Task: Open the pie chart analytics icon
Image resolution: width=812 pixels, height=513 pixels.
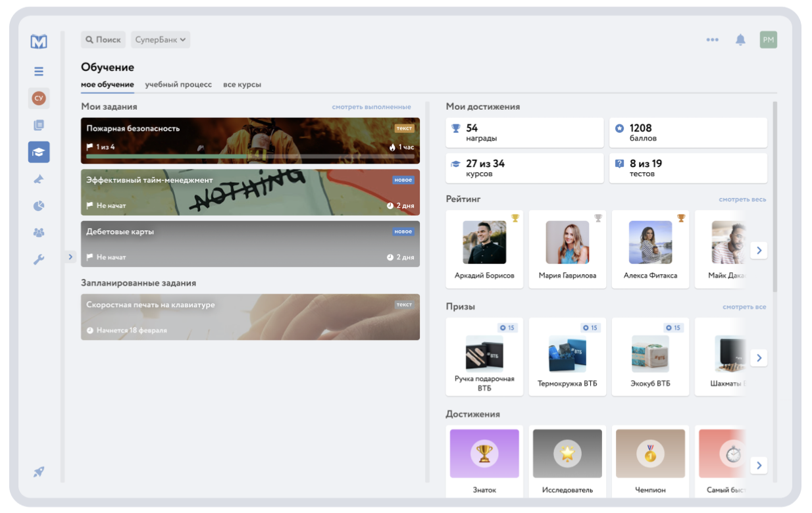Action: pos(39,206)
